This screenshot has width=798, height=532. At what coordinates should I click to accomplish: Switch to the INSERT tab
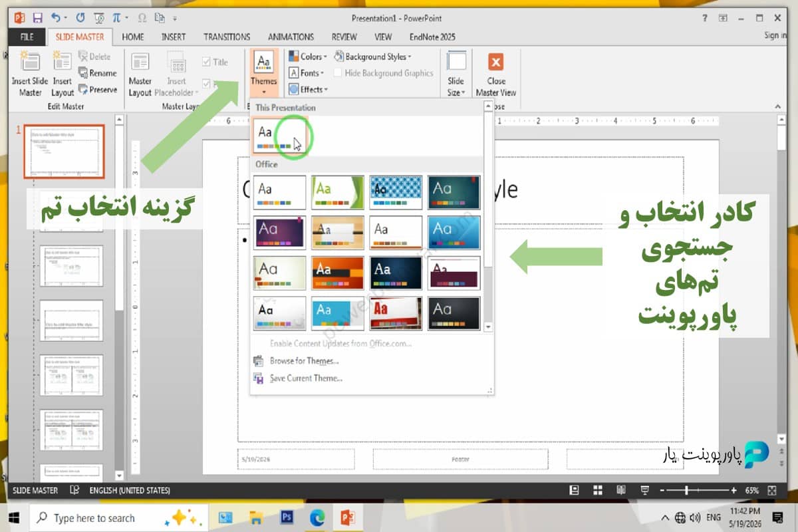coord(174,37)
